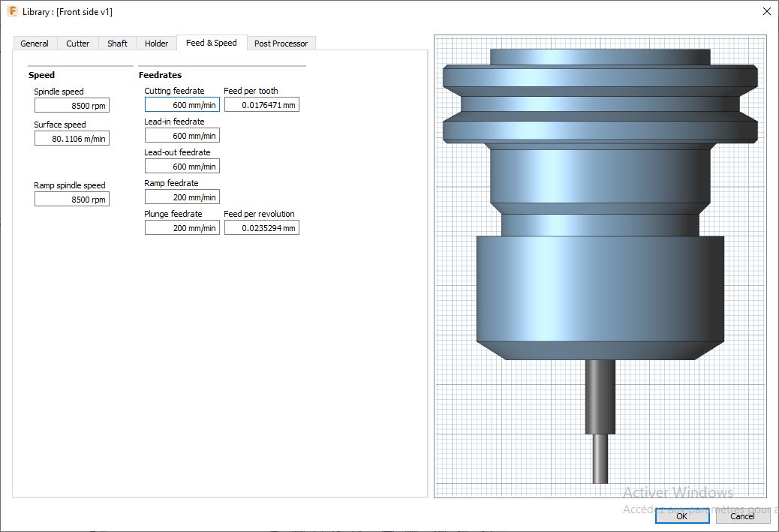Click the Fusion 360 icon in title bar
779x532 pixels.
(x=12, y=12)
